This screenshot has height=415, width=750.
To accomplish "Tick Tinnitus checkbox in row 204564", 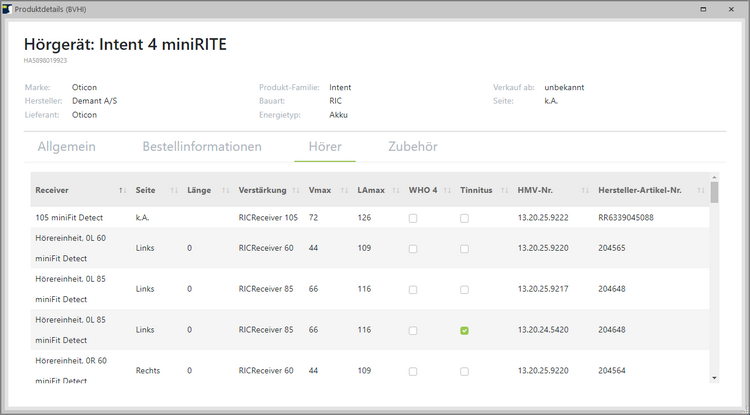I will [464, 371].
